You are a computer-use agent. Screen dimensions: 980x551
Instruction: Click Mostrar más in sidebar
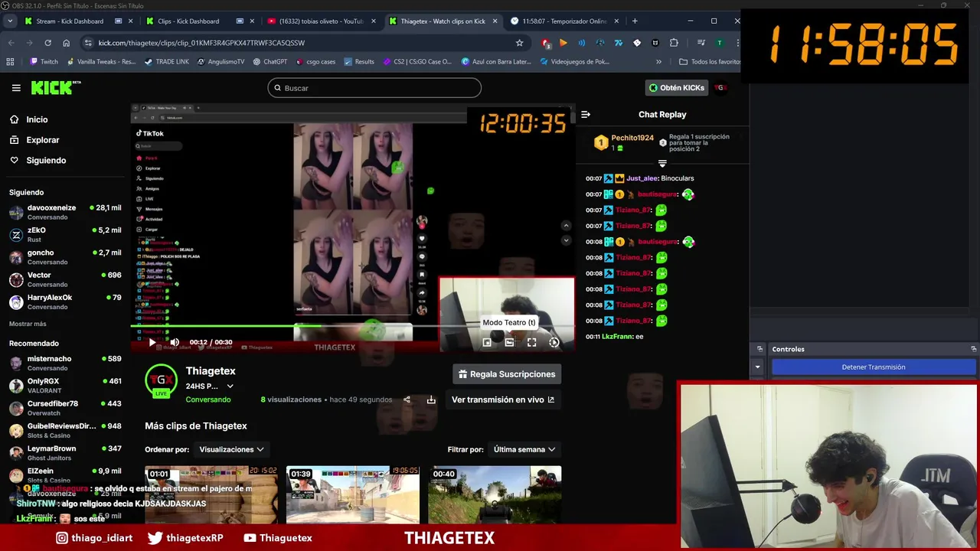pos(28,324)
